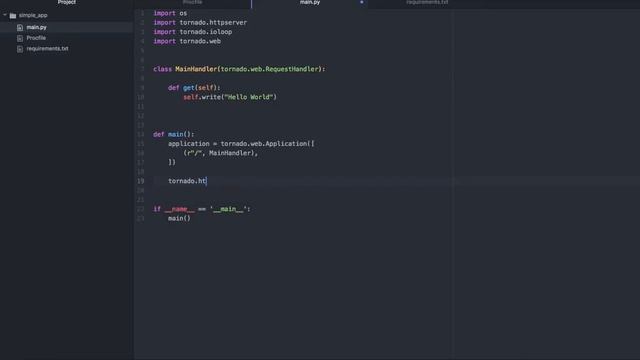
Task: Click 'tornado.ioloop' import text
Action: coord(206,32)
